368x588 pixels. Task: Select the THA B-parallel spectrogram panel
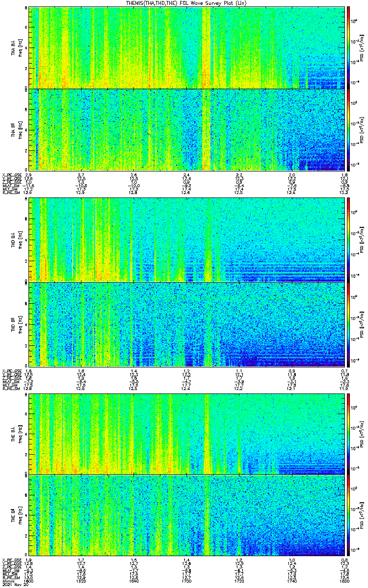(x=186, y=129)
